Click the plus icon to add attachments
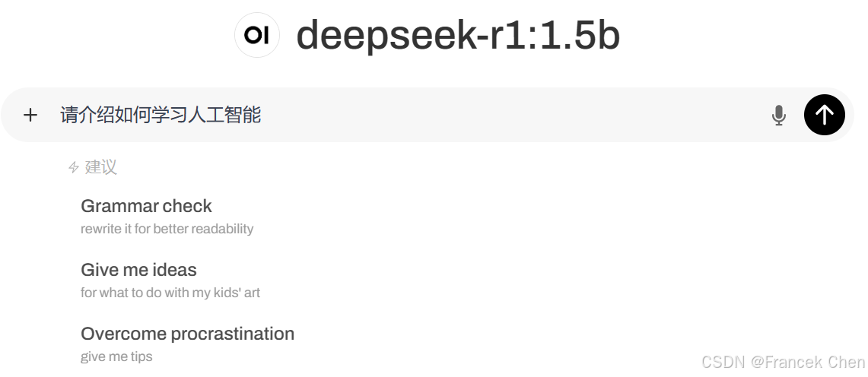 click(30, 115)
